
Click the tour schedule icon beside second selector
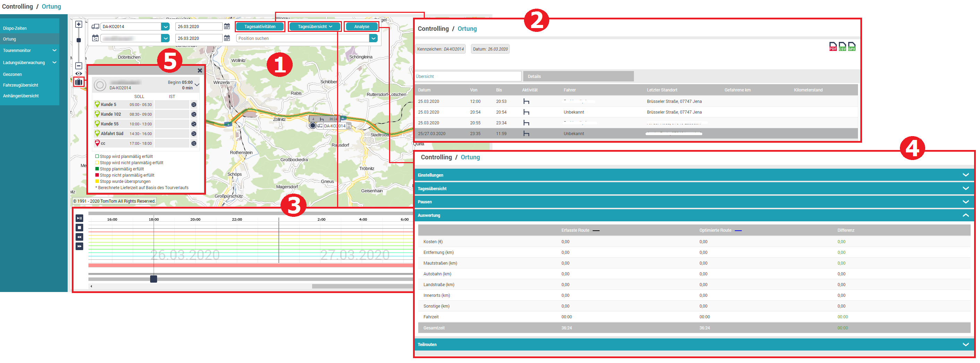pyautogui.click(x=95, y=38)
